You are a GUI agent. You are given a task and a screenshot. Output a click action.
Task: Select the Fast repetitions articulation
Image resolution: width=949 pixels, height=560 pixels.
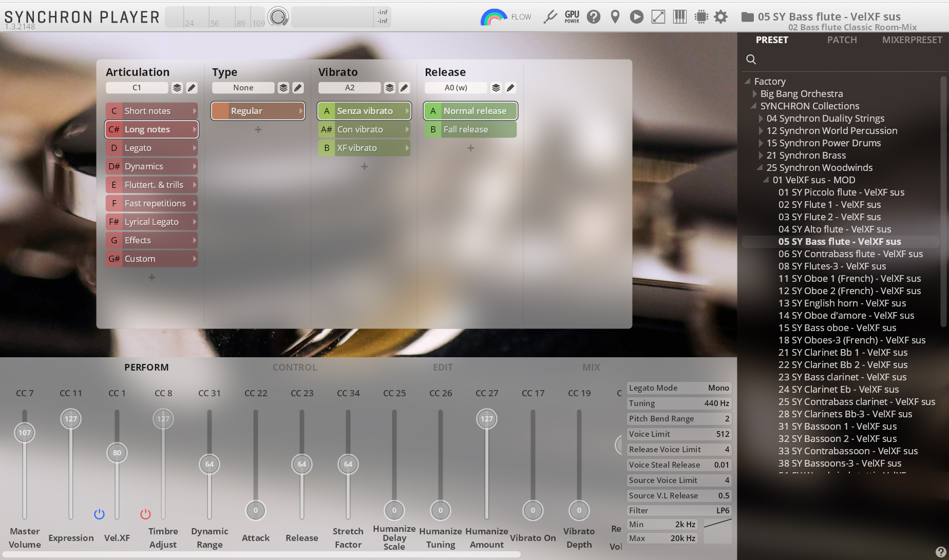[x=152, y=203]
